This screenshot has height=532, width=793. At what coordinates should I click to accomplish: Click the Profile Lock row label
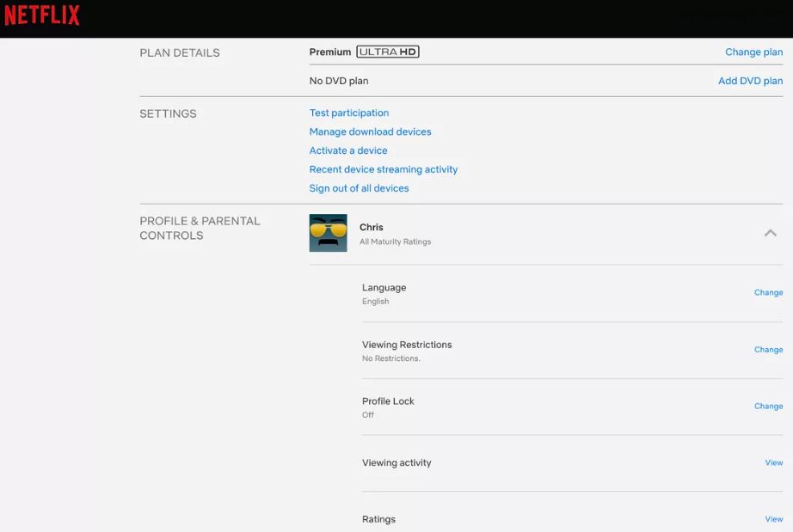tap(388, 401)
